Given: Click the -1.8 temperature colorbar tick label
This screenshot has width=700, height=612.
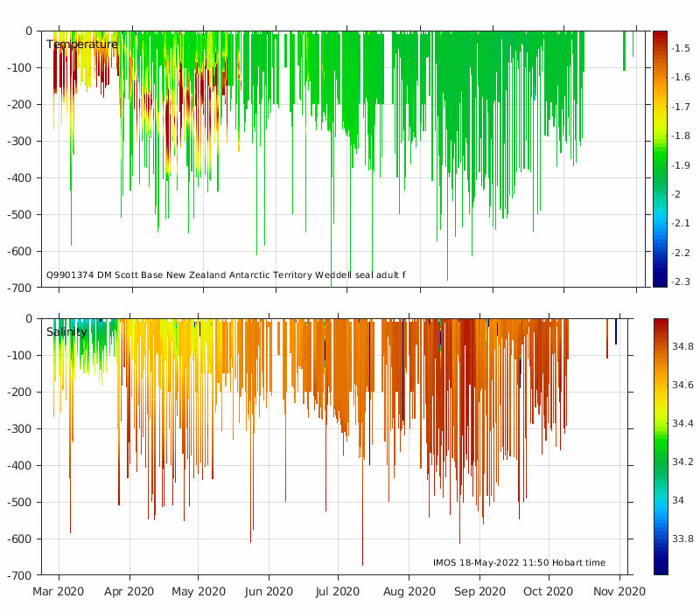Looking at the screenshot, I should (681, 136).
